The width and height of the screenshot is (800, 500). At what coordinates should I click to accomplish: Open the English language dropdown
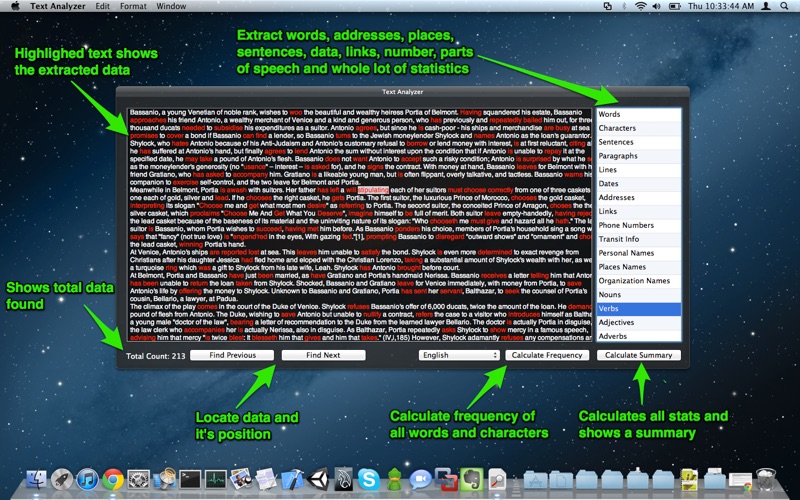[459, 355]
